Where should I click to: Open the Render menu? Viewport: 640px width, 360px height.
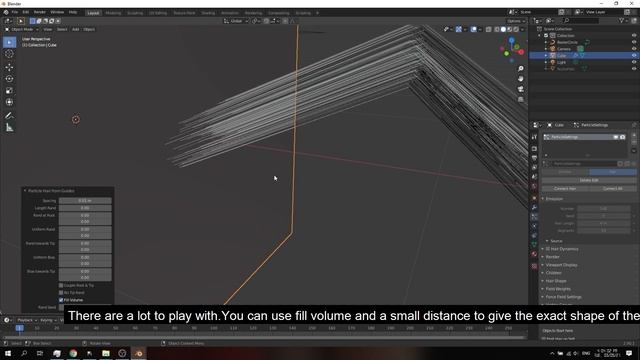(x=40, y=12)
